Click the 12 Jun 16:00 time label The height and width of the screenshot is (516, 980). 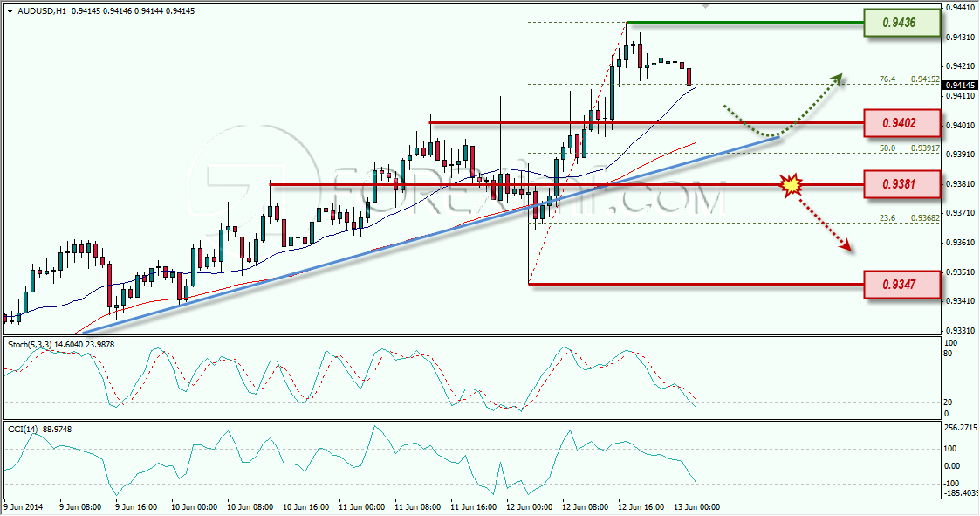pyautogui.click(x=641, y=506)
